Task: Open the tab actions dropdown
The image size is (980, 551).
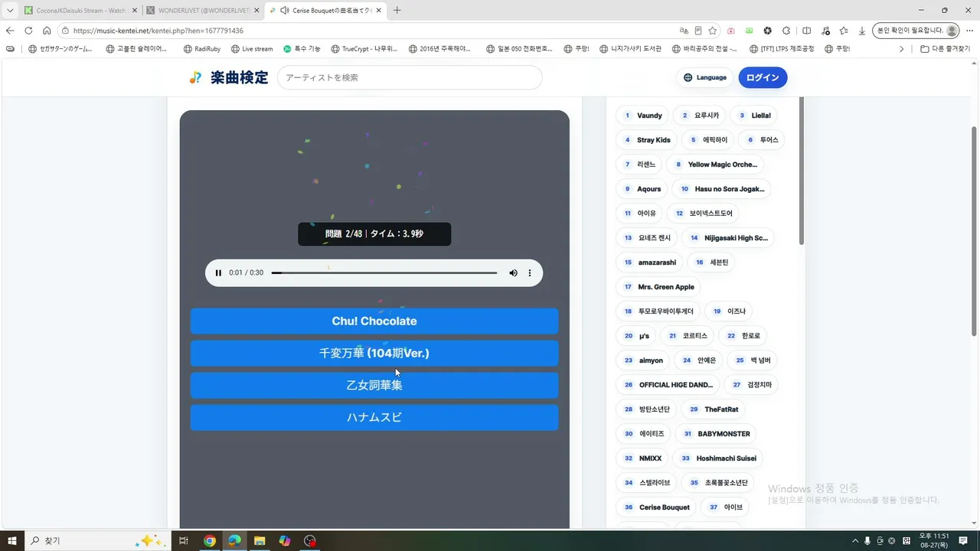Action: click(x=10, y=10)
